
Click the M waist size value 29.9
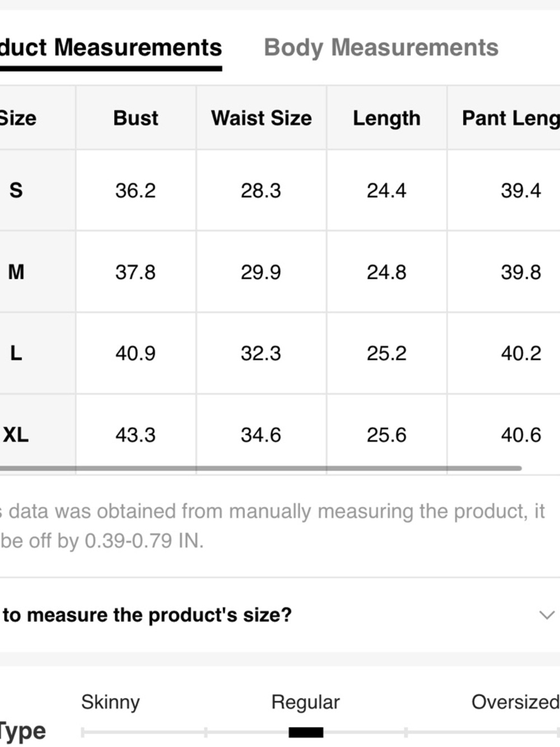click(x=261, y=272)
